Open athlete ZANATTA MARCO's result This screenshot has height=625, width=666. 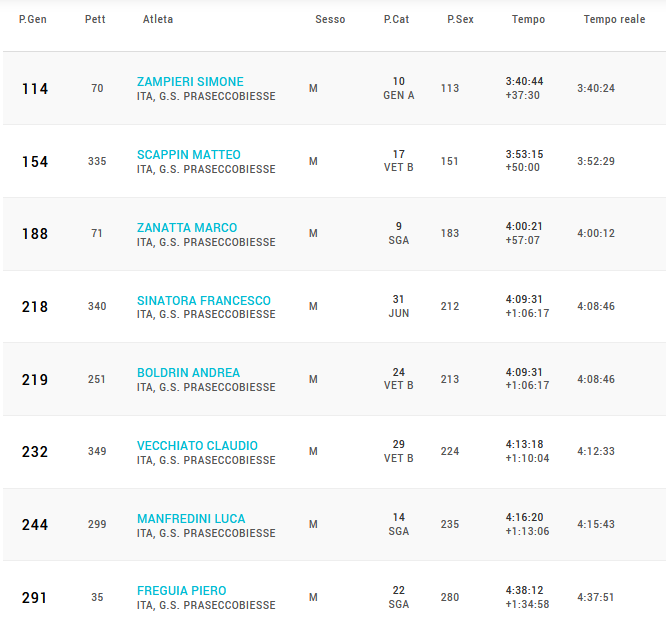(x=187, y=228)
